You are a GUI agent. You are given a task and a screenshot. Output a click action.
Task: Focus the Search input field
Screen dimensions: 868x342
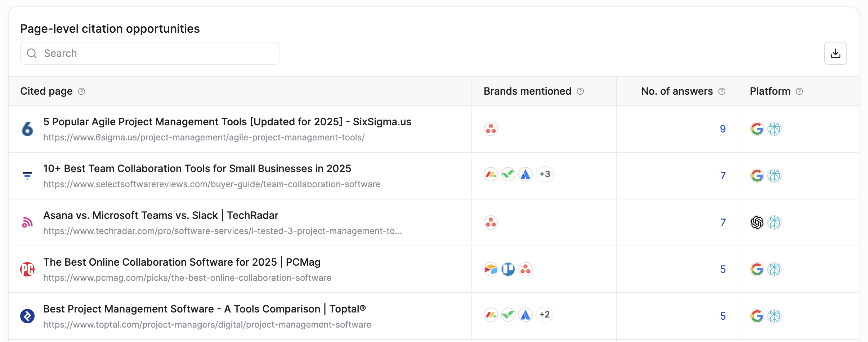click(150, 53)
